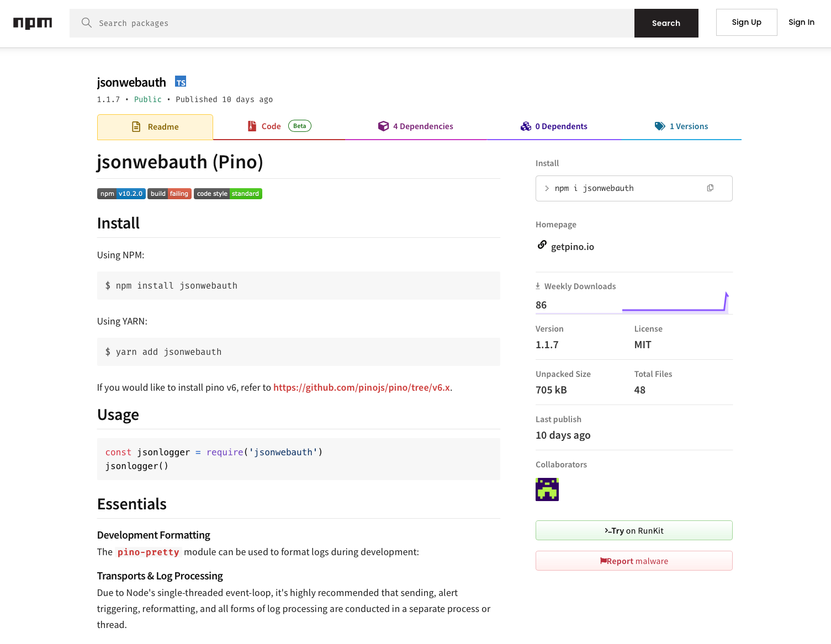
Task: Open the collaborator avatar
Action: click(547, 489)
